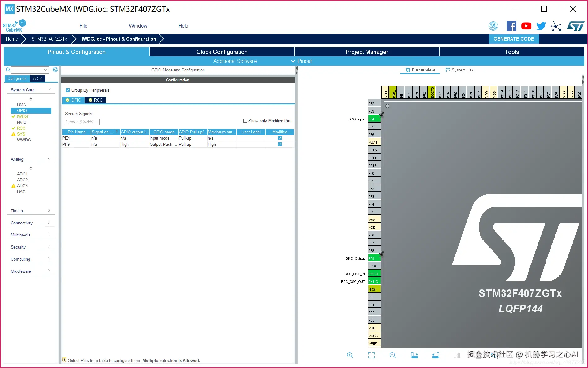Toggle the Modified checkbox for PF9
The width and height of the screenshot is (588, 368).
pos(280,144)
